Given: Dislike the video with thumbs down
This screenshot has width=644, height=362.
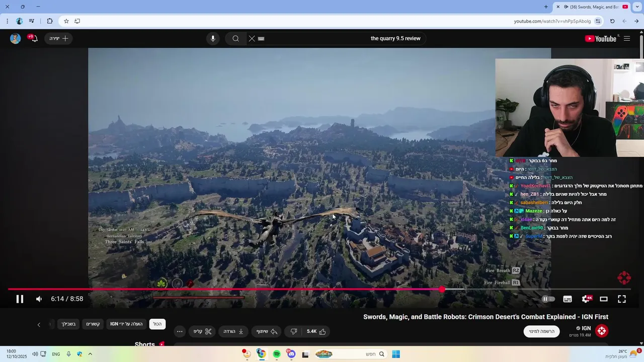Looking at the screenshot, I should point(294,331).
